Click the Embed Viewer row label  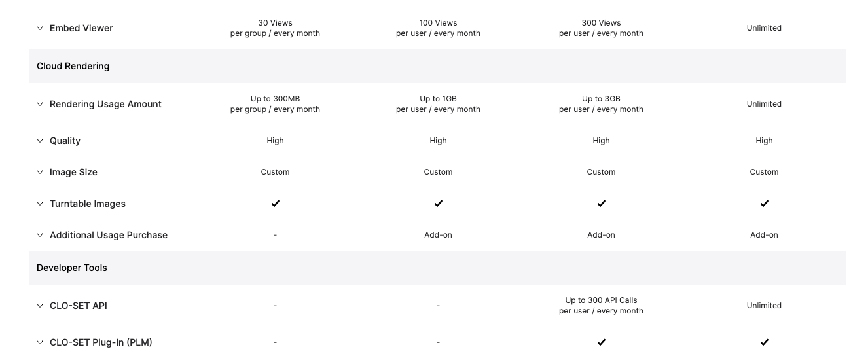(81, 28)
